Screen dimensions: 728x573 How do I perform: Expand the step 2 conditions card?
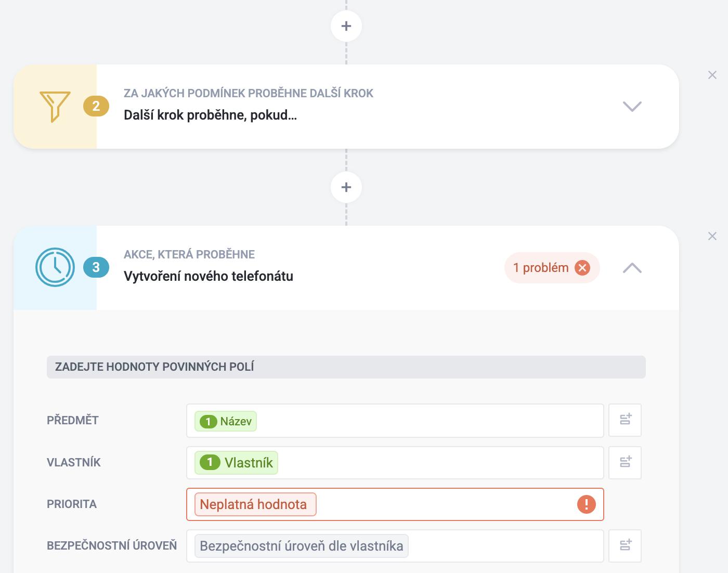(x=632, y=107)
